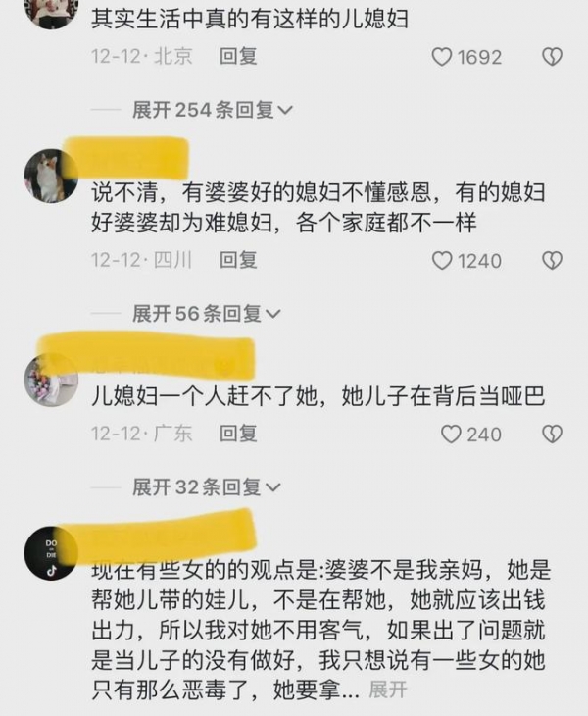This screenshot has height=716, width=588.
Task: Open flower bouquet avatar of Guangdong commenter
Action: click(51, 380)
